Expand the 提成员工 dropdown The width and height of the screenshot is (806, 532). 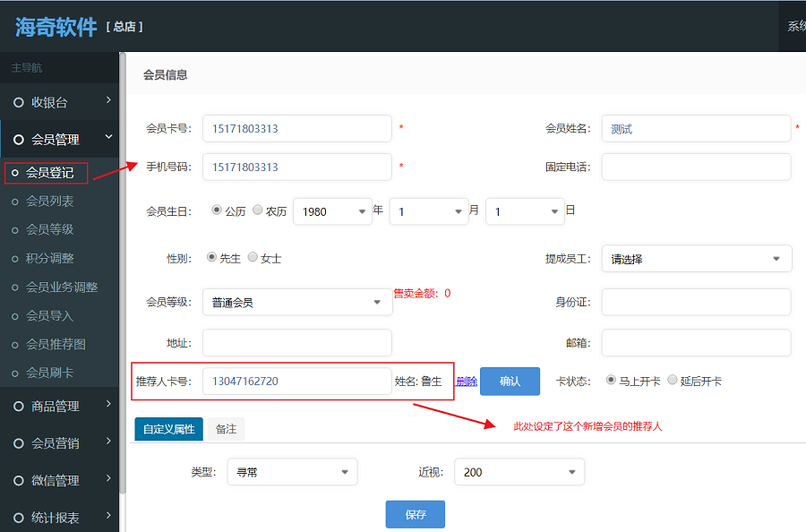(x=696, y=259)
